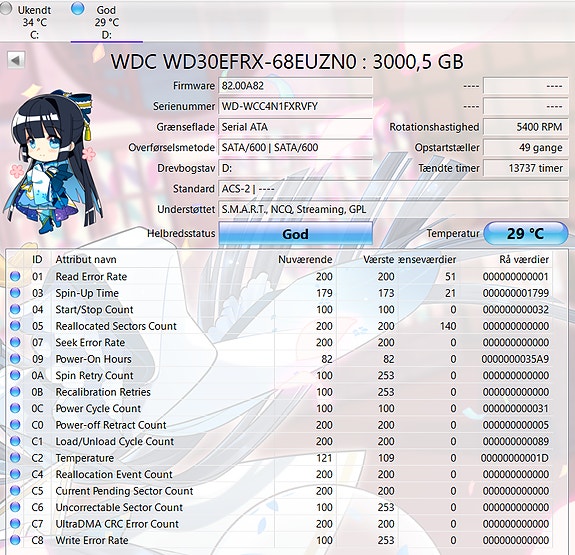The height and width of the screenshot is (555, 575).
Task: Click the previous disk arrow button
Action: [x=16, y=60]
